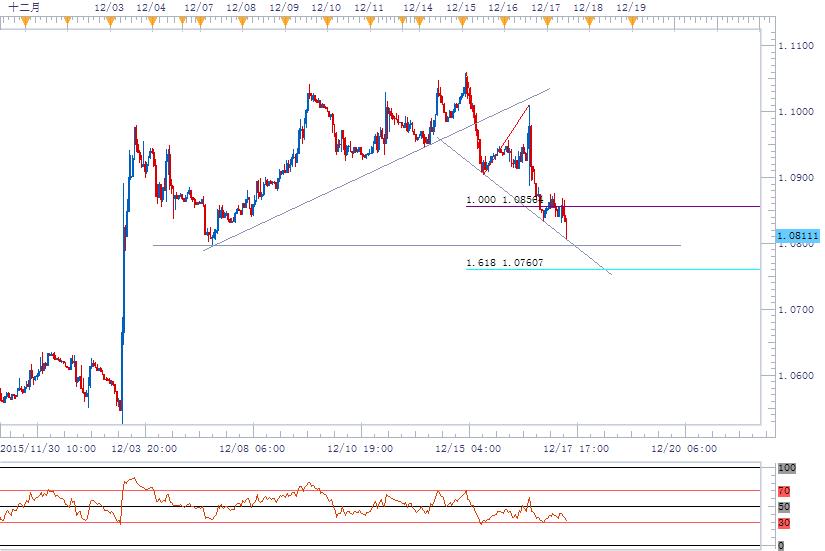The width and height of the screenshot is (825, 551).
Task: Select the current price tag 1.08111
Action: point(798,235)
